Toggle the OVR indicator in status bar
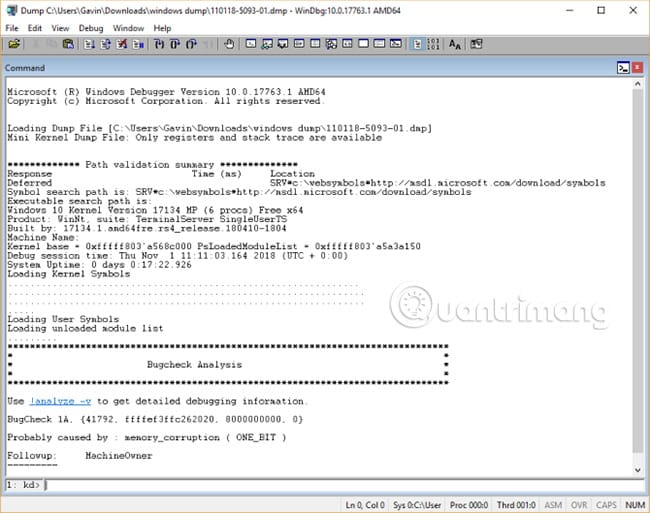The image size is (650, 513). [x=579, y=505]
